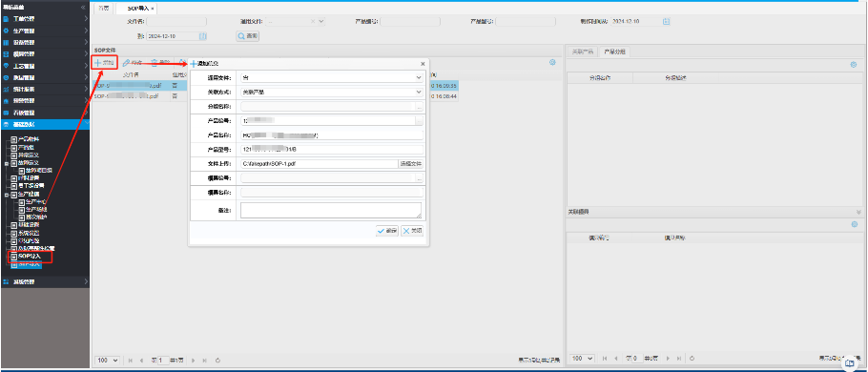
Task: Click the 选择文件 choose-file button
Action: pos(411,164)
